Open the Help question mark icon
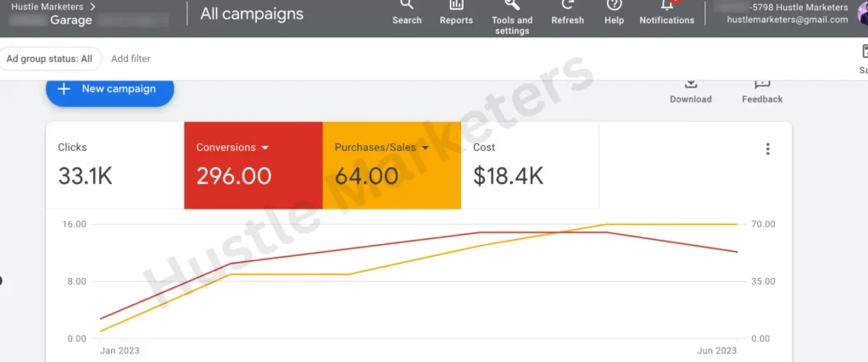Image resolution: width=868 pixels, height=362 pixels. pyautogui.click(x=614, y=5)
